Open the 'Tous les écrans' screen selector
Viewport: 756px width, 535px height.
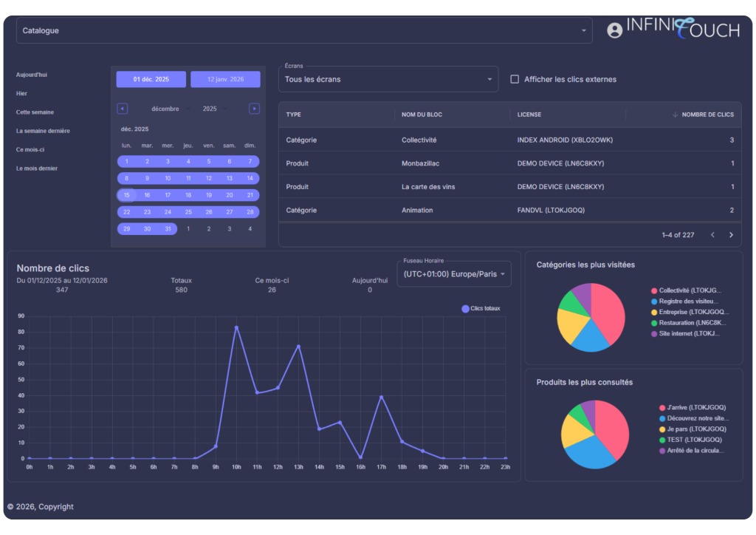point(388,78)
